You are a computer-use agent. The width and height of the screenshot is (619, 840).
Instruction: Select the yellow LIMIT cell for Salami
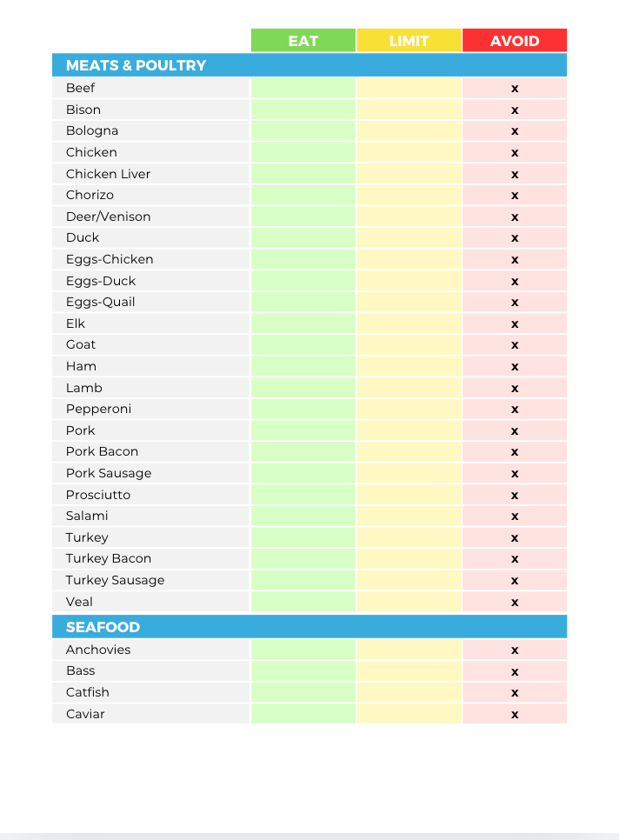click(x=409, y=516)
